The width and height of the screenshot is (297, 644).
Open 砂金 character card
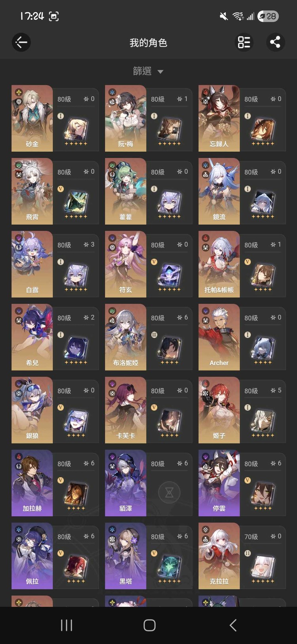55,118
